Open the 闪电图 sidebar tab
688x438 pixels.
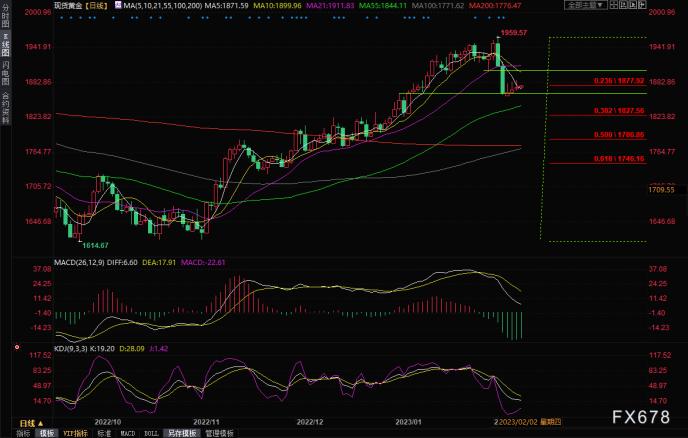tap(5, 73)
